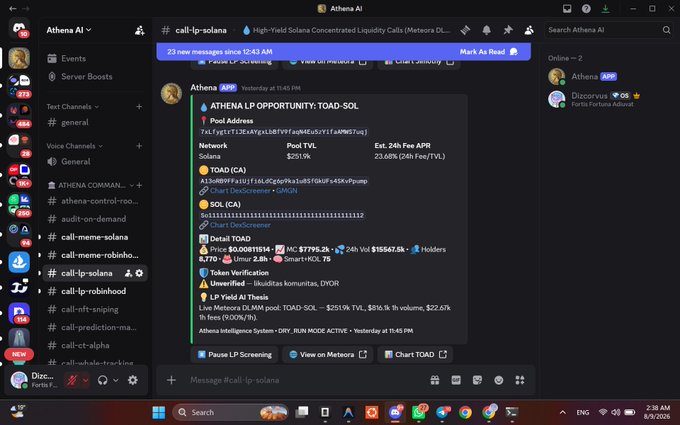The image size is (680, 425).
Task: Select general text channel
Action: point(95,123)
